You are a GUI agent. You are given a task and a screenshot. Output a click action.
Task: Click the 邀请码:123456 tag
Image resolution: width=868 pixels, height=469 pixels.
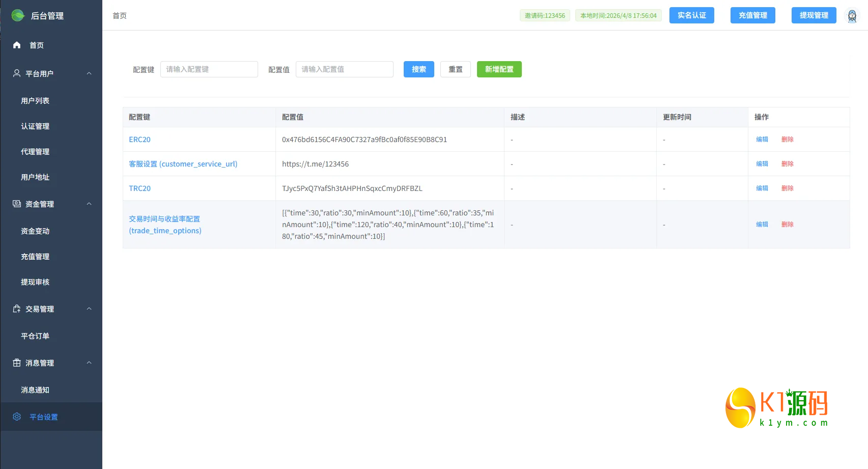coord(545,15)
